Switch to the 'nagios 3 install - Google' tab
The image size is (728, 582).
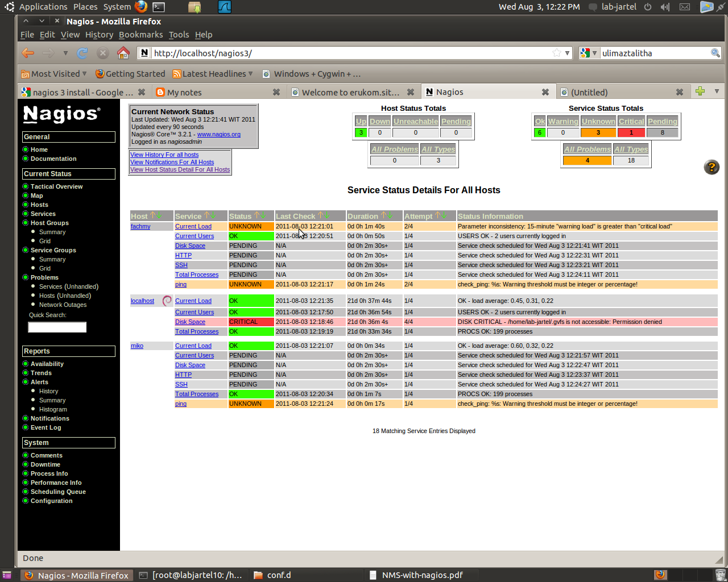pyautogui.click(x=83, y=92)
